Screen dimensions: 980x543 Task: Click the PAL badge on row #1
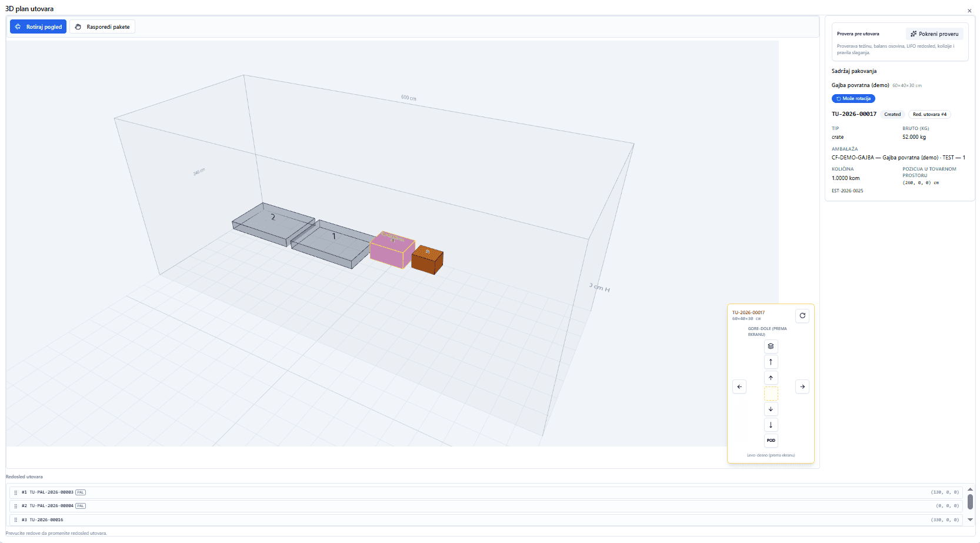pos(81,492)
